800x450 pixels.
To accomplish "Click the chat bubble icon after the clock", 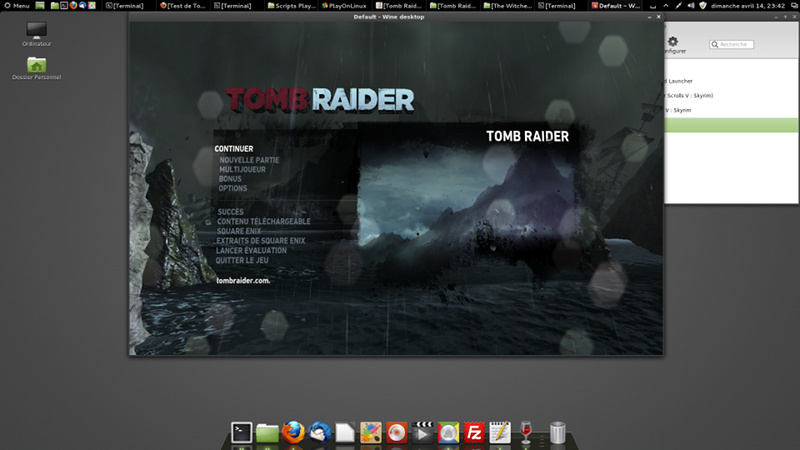I will point(794,6).
